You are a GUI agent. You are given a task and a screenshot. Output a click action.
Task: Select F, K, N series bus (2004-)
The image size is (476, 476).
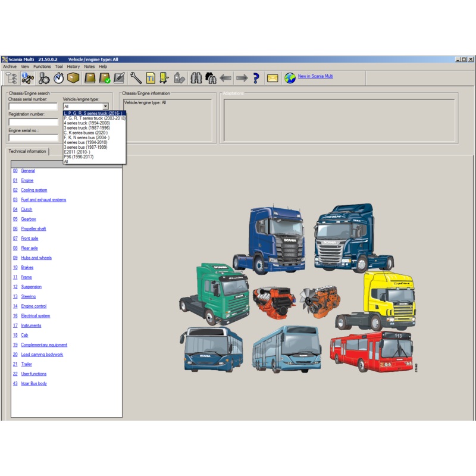coord(95,137)
